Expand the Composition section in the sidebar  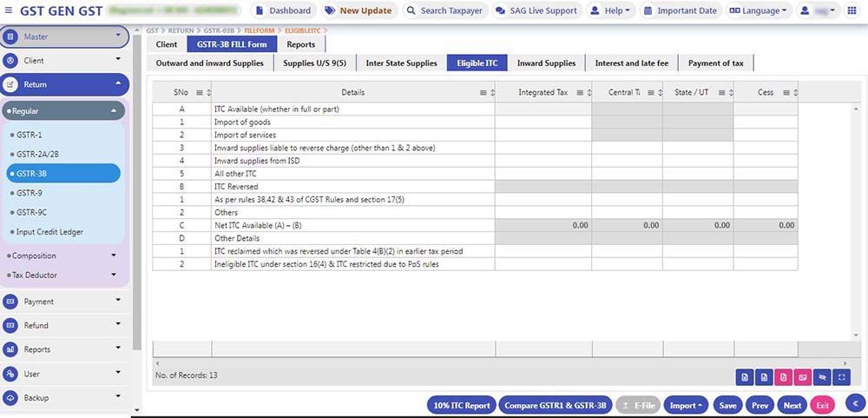coord(113,255)
